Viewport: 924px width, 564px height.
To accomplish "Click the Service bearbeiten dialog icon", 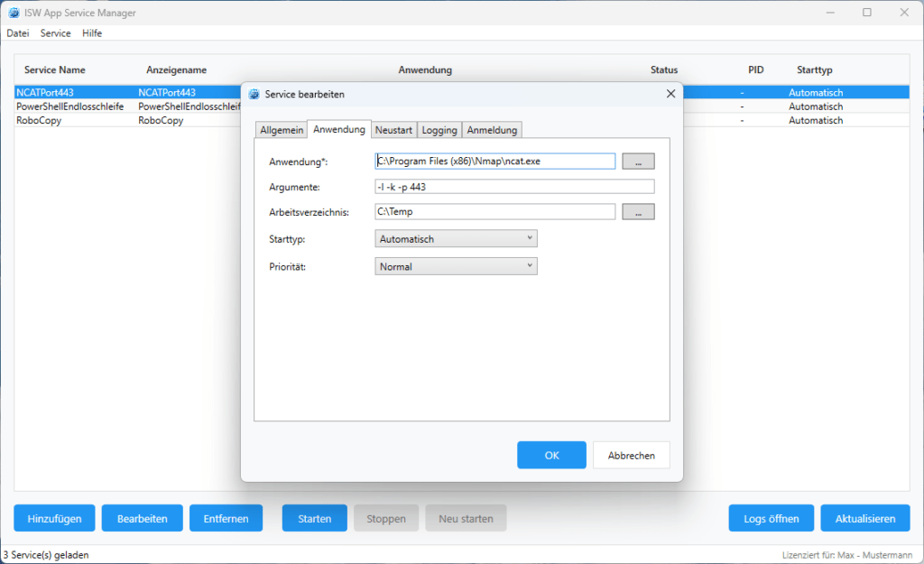I will point(255,94).
